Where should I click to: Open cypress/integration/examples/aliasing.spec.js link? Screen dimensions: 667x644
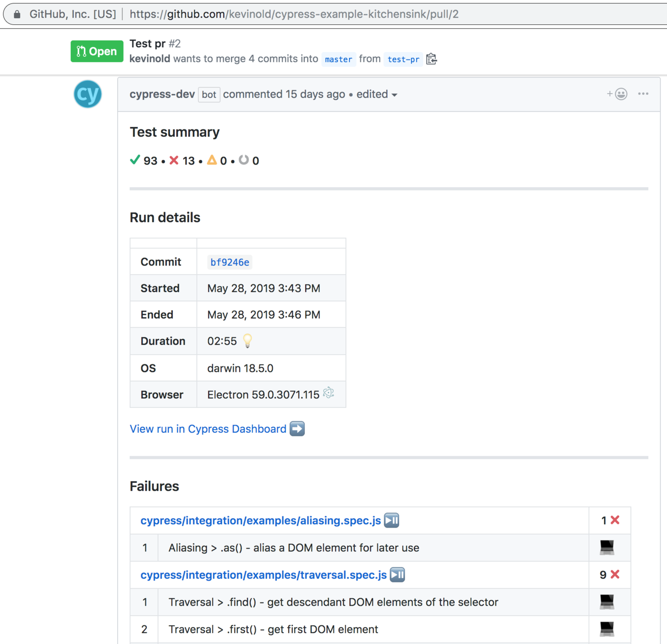pos(261,520)
